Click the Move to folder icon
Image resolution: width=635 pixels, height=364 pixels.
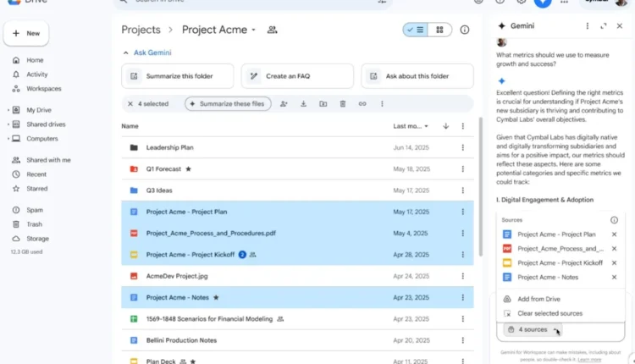click(323, 103)
